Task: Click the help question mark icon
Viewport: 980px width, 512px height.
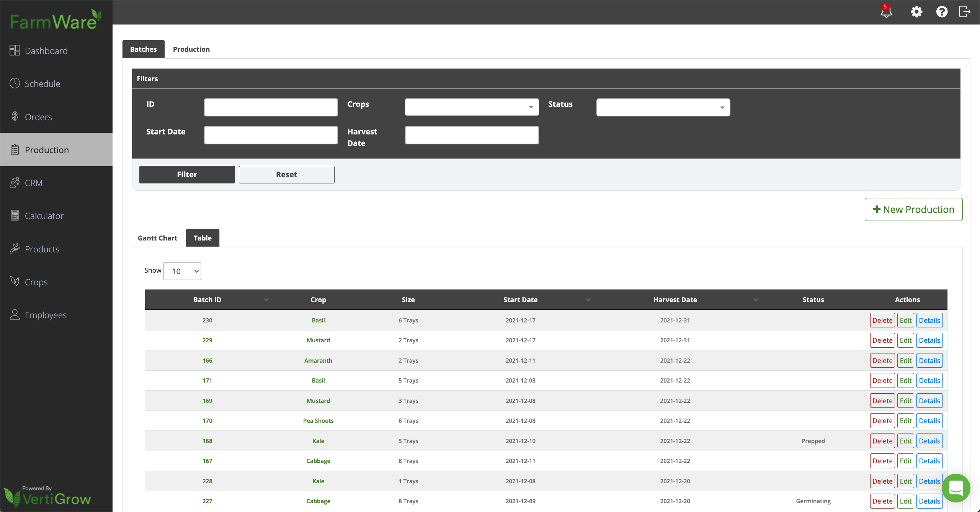Action: pyautogui.click(x=942, y=12)
